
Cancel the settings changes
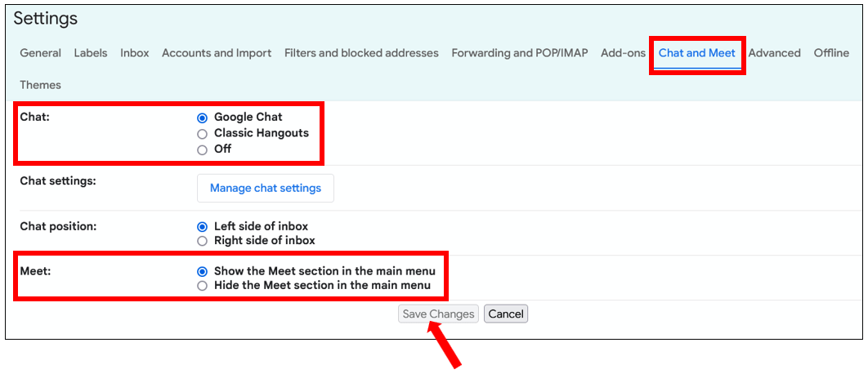tap(506, 314)
